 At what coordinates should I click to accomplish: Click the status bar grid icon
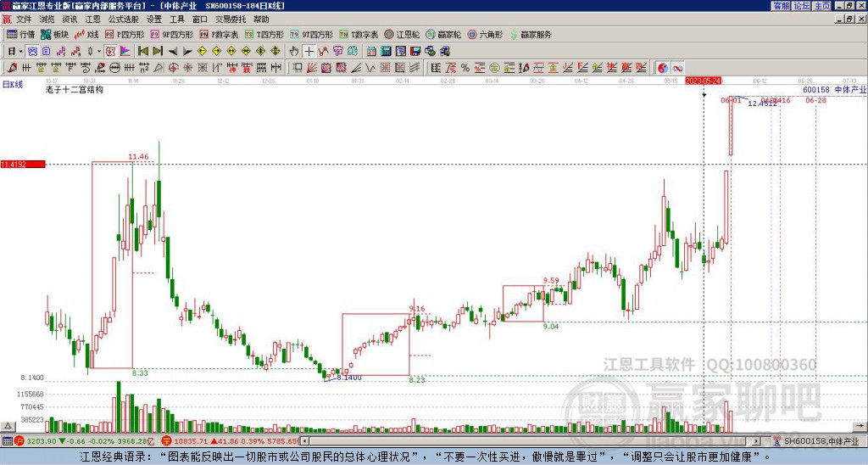point(7,441)
